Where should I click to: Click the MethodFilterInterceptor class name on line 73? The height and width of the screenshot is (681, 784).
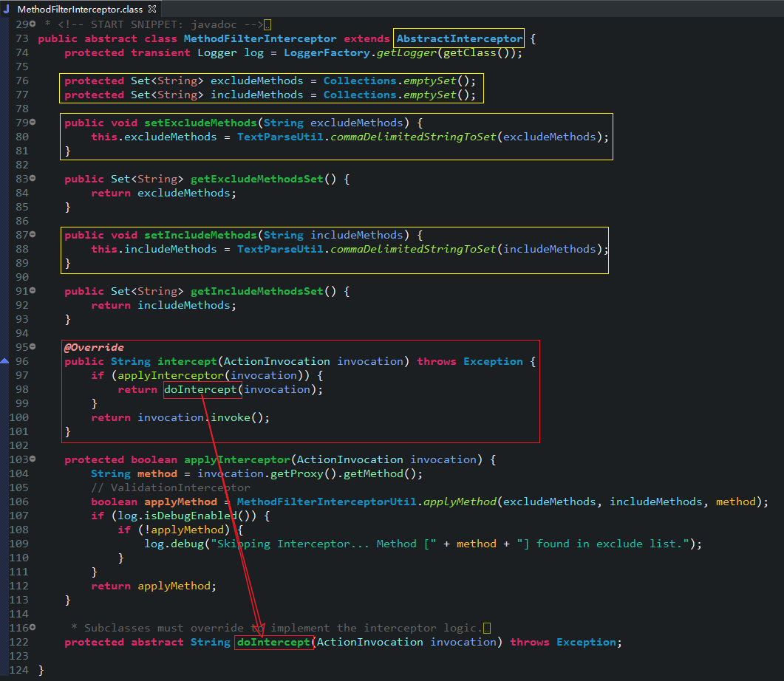260,38
